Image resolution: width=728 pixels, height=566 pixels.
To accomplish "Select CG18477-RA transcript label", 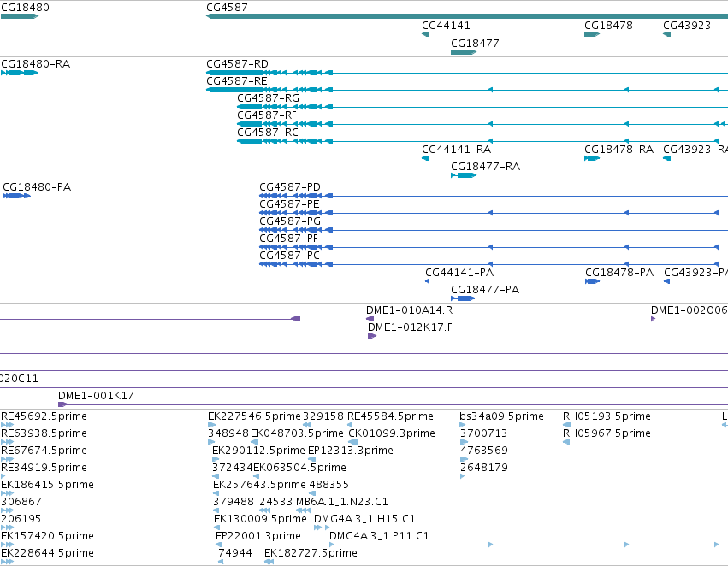I will 485,167.
